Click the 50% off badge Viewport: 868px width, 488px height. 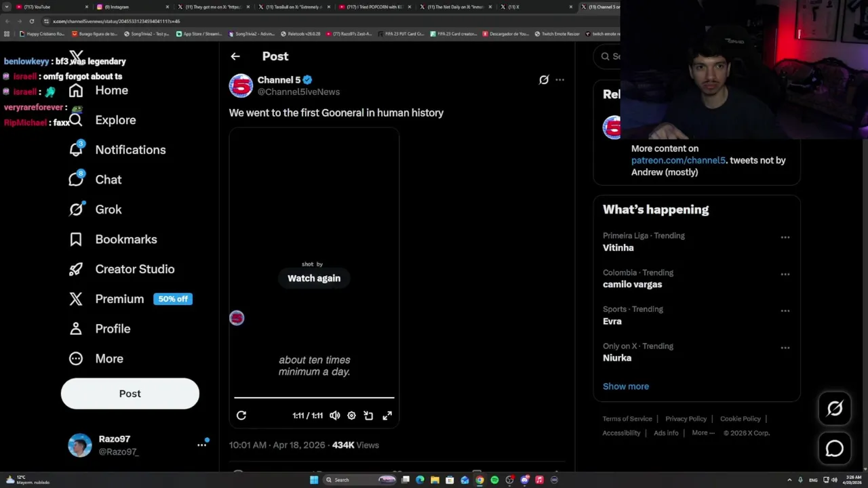pos(173,299)
